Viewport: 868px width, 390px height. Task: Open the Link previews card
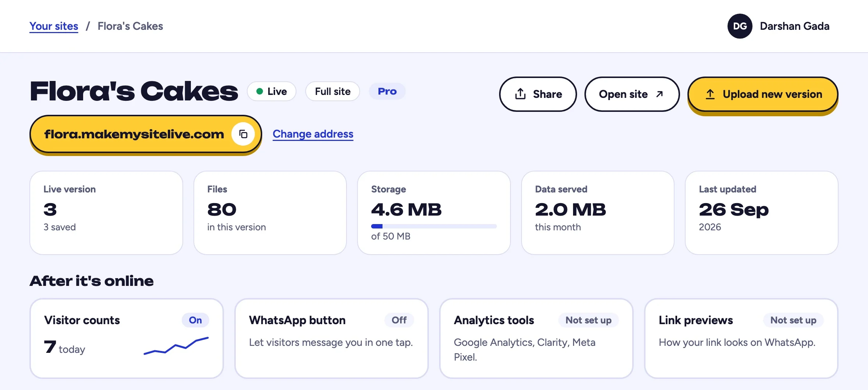point(741,338)
